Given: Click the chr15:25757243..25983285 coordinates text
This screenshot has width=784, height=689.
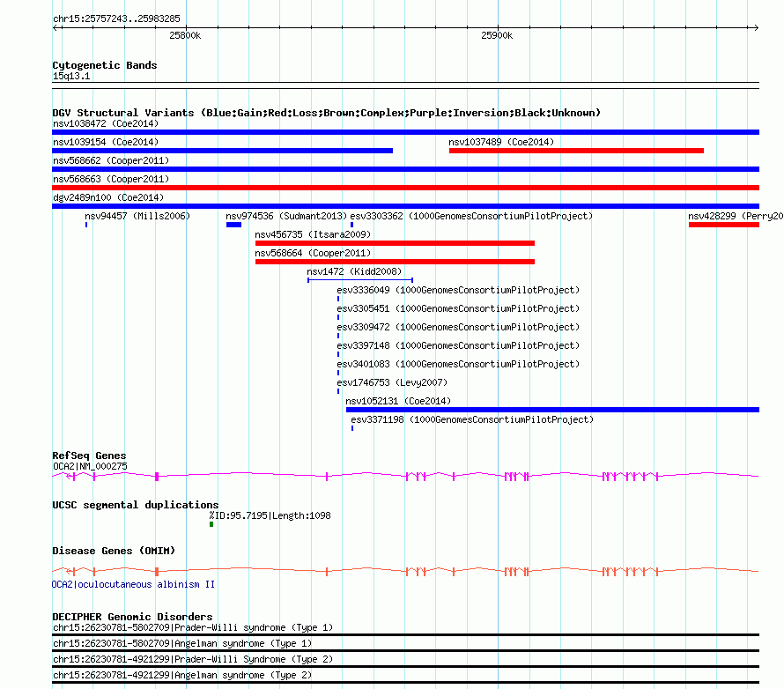Looking at the screenshot, I should click(x=116, y=19).
